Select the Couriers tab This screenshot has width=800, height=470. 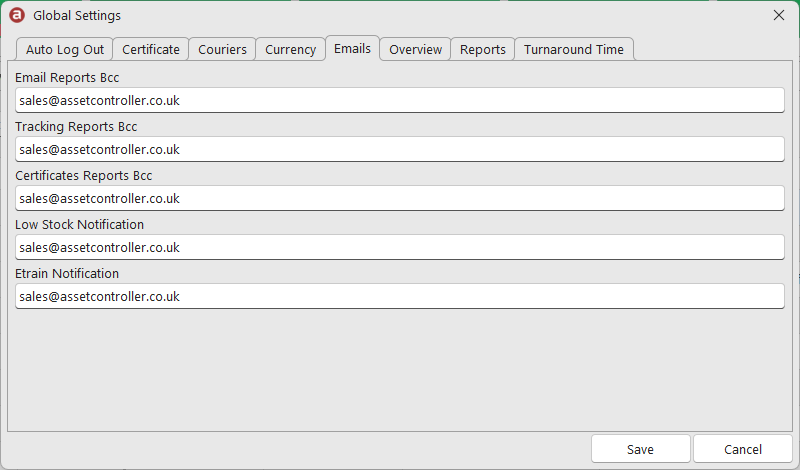point(222,50)
